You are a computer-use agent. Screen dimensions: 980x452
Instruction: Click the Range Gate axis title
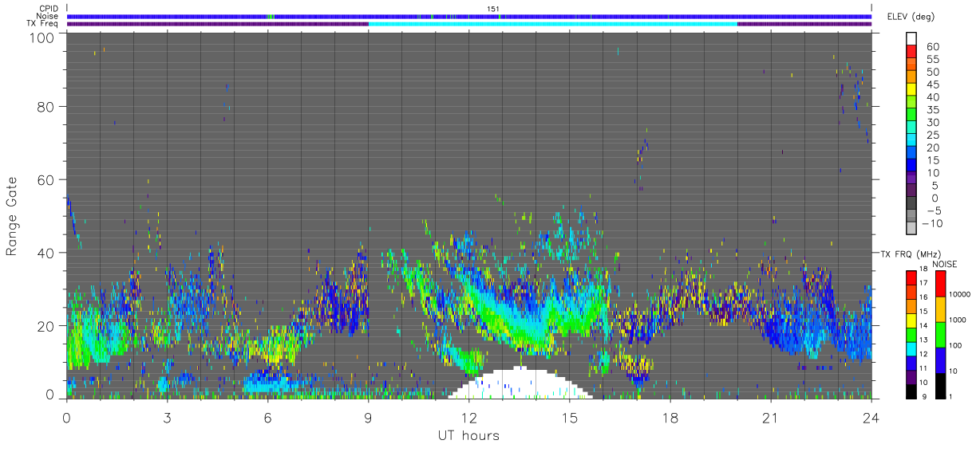coord(12,217)
